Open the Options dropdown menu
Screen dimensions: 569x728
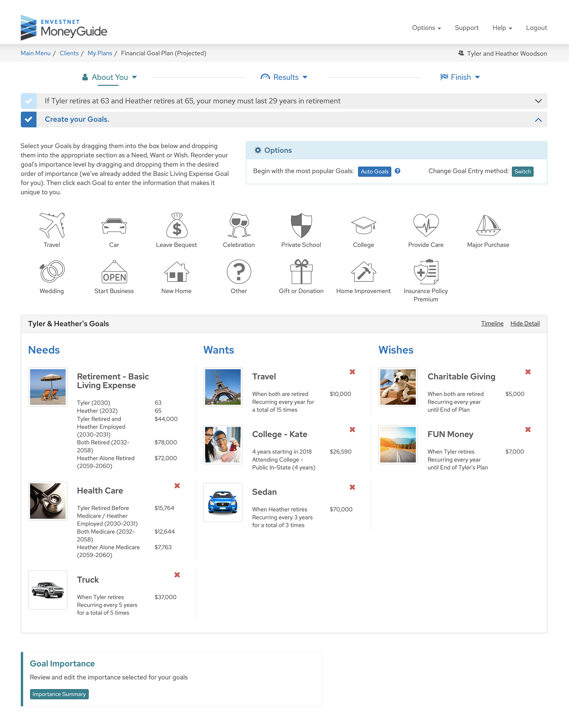pos(426,28)
